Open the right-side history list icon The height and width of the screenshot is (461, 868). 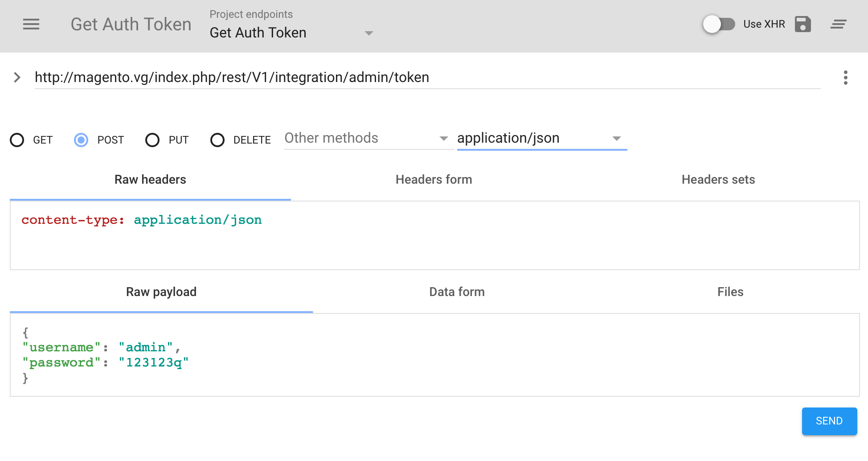(838, 25)
